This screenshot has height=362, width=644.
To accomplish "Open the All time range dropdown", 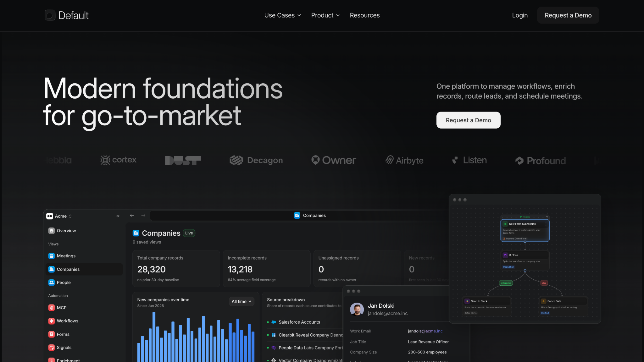I will [241, 302].
